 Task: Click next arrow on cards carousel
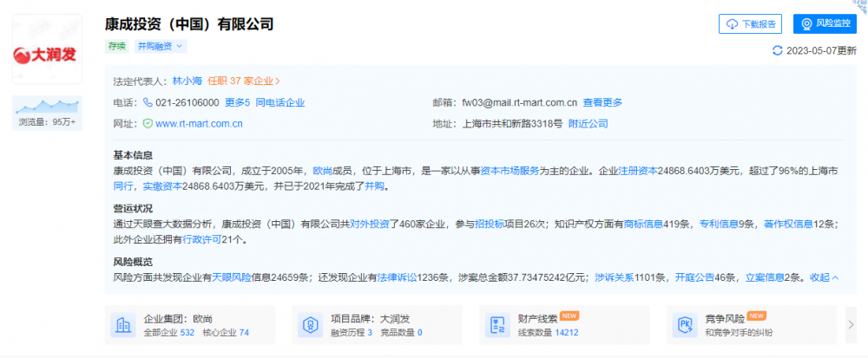[x=851, y=325]
